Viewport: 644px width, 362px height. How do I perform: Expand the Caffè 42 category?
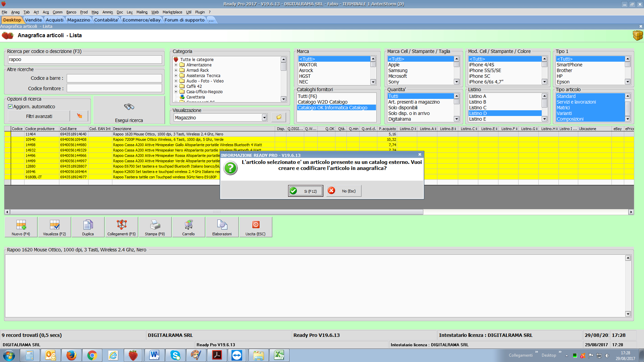point(176,86)
